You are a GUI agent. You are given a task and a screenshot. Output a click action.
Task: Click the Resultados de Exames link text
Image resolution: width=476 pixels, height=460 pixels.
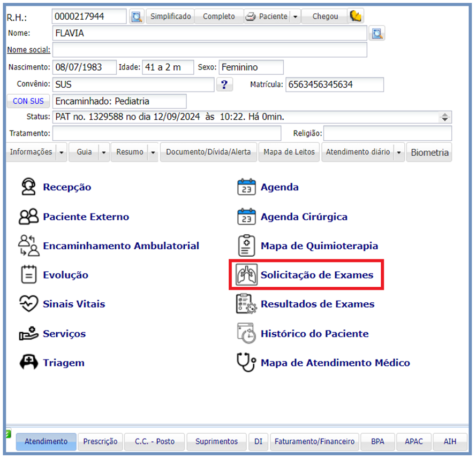point(318,304)
